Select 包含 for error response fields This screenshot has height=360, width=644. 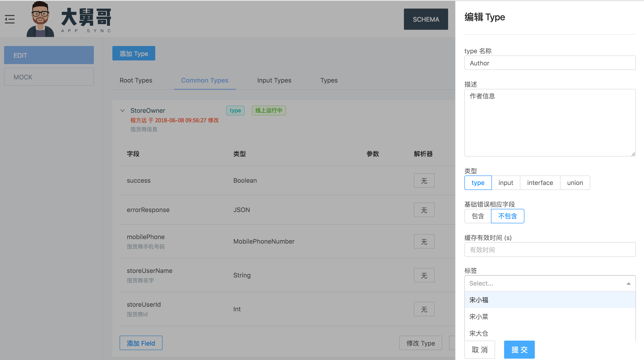[478, 216]
